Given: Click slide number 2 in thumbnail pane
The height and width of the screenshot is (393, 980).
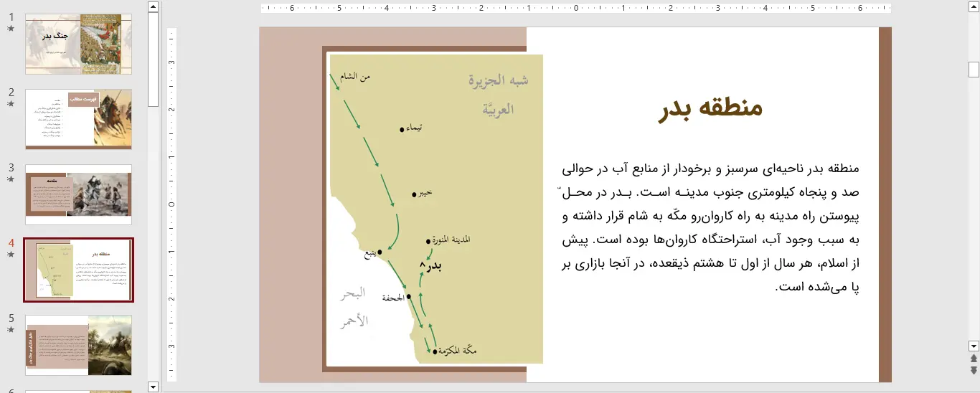Looking at the screenshot, I should [11, 93].
